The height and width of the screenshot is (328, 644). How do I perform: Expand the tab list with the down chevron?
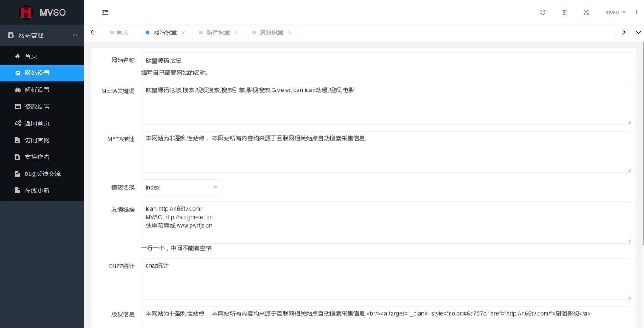click(x=638, y=32)
